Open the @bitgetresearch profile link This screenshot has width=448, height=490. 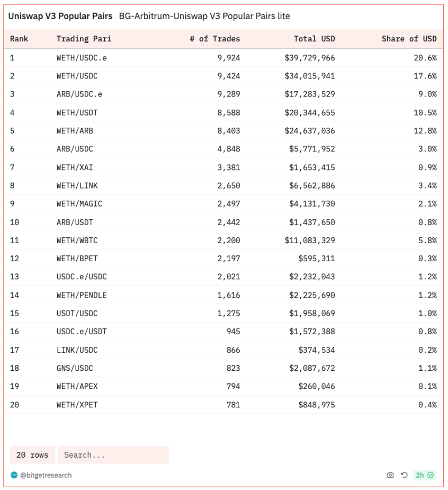[x=46, y=475]
